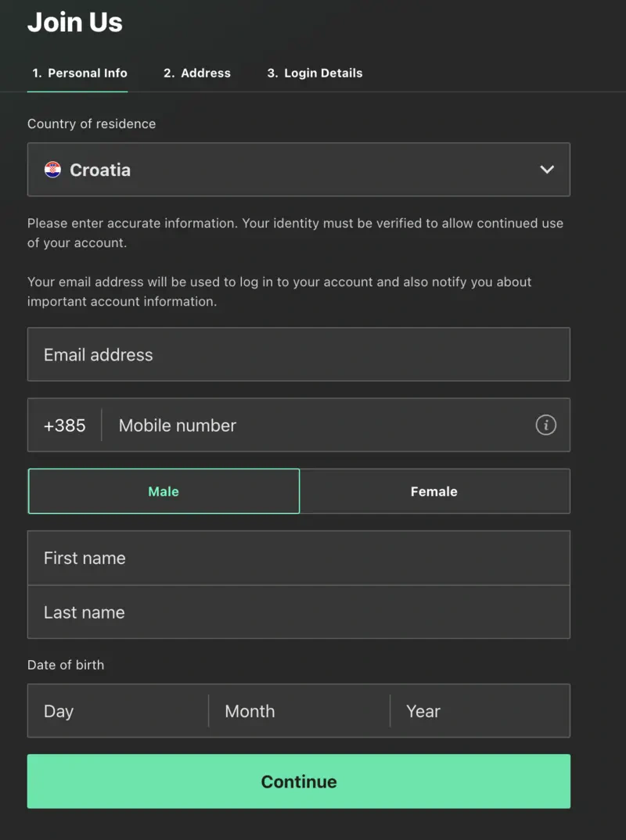Select the Female gender option
Screen dimensions: 626x840
434,491
